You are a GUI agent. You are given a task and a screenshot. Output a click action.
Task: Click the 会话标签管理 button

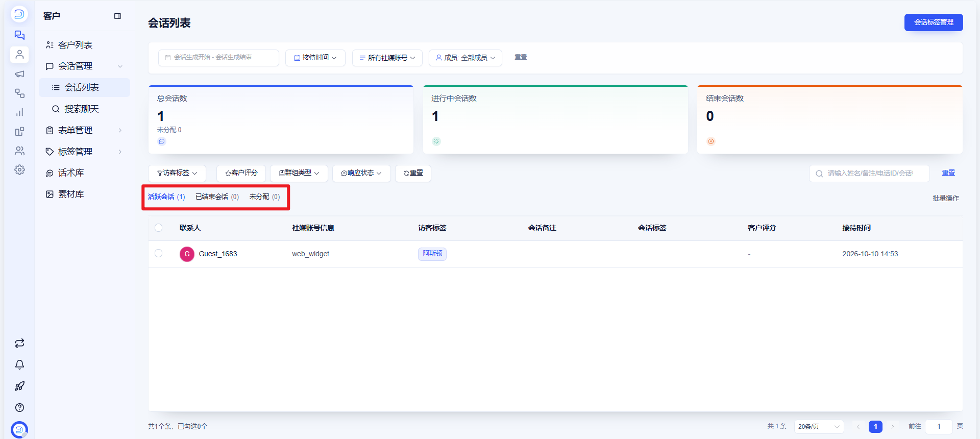click(x=934, y=22)
